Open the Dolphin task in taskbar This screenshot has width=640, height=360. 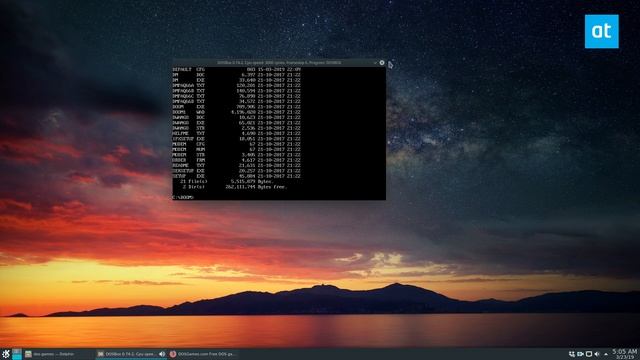tap(59, 354)
